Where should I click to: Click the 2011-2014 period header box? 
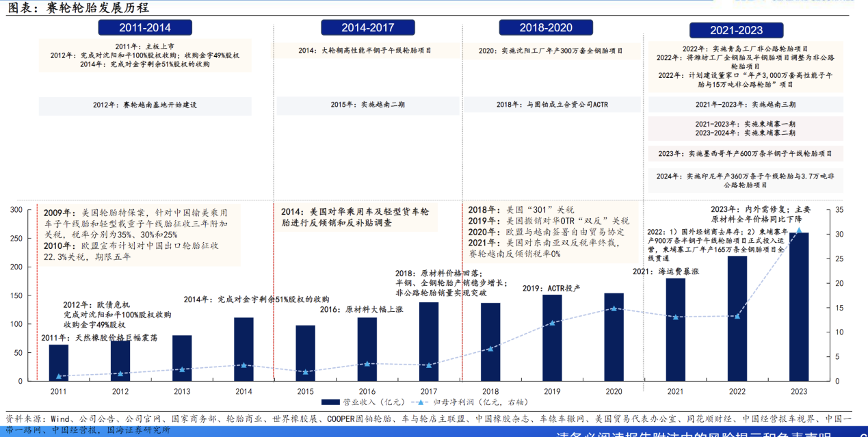144,27
